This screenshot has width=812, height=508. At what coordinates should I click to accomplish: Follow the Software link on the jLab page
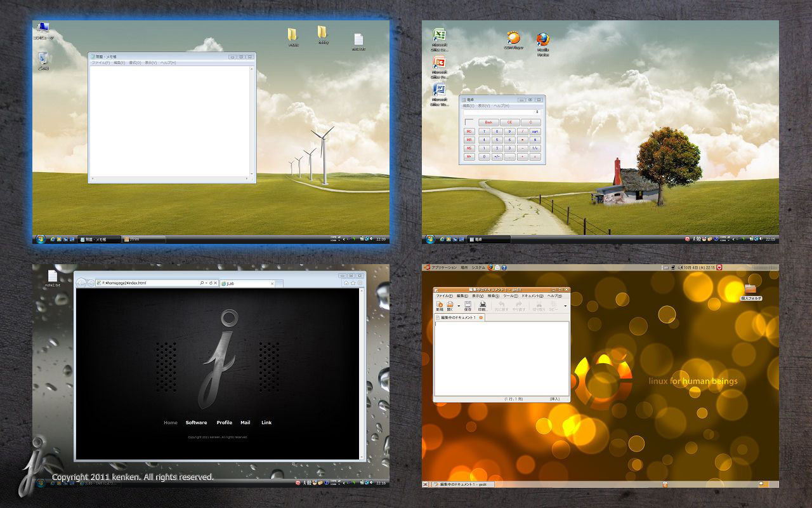(x=196, y=422)
